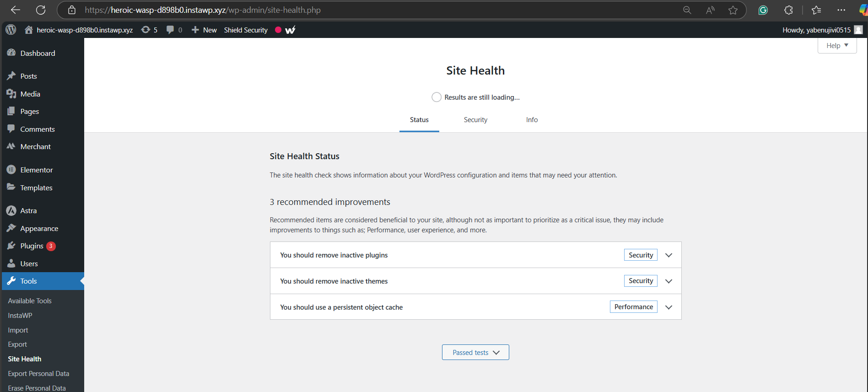This screenshot has width=868, height=392.
Task: Expand the Passed tests section
Action: 475,352
